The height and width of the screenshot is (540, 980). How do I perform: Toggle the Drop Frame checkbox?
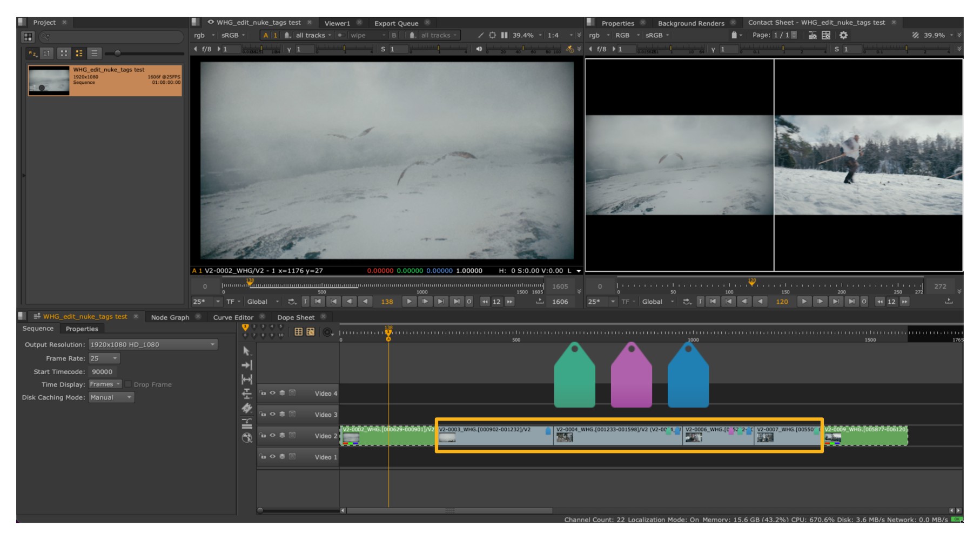click(x=127, y=384)
